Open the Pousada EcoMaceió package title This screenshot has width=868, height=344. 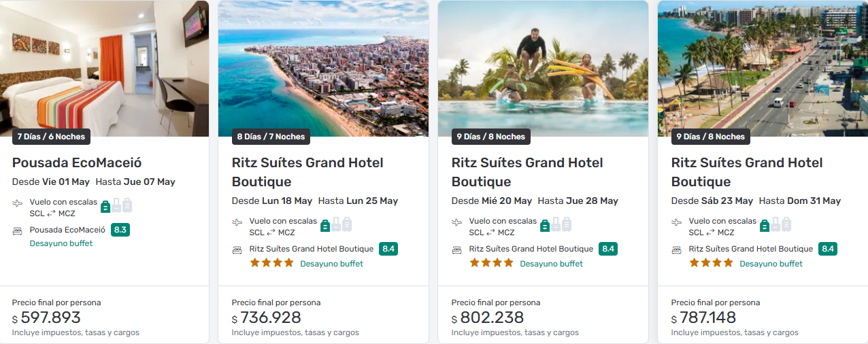(x=77, y=163)
